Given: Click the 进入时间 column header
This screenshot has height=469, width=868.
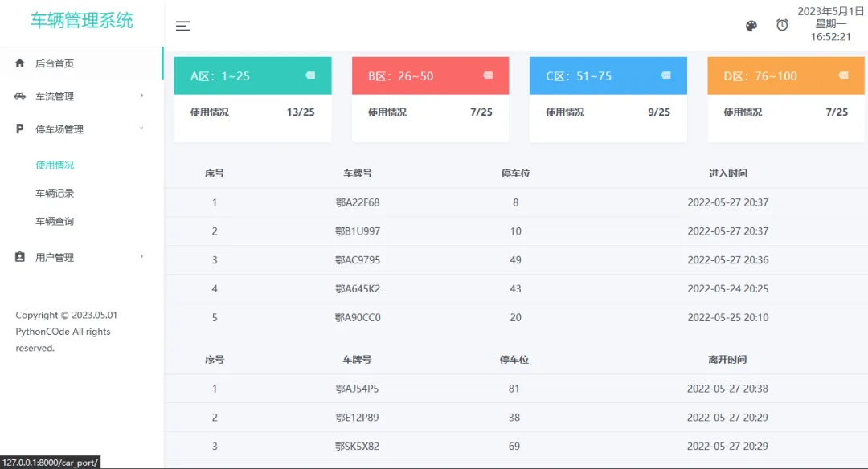Looking at the screenshot, I should coord(728,173).
